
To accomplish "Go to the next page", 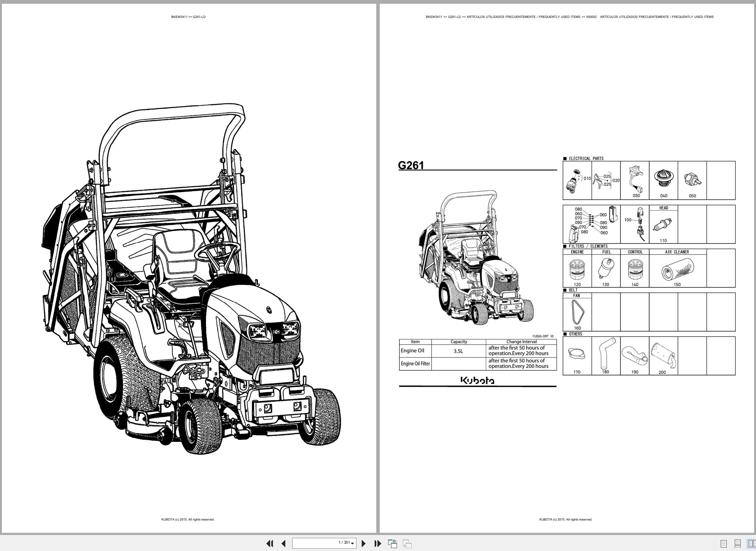I will coord(364,543).
